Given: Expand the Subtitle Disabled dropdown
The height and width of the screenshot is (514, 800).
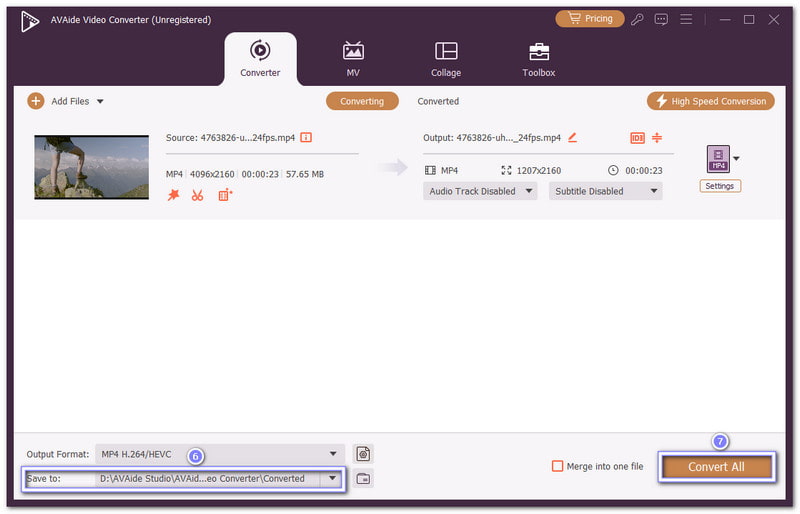Looking at the screenshot, I should point(605,191).
